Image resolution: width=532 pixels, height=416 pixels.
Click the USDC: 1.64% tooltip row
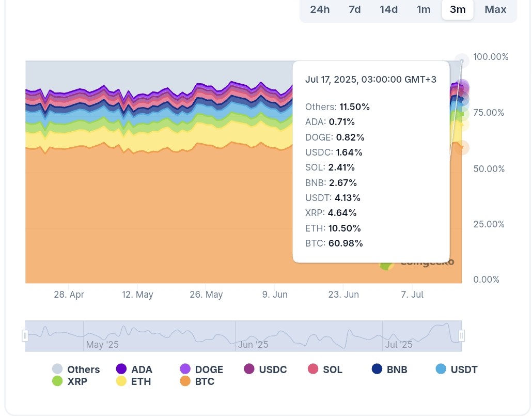click(334, 152)
